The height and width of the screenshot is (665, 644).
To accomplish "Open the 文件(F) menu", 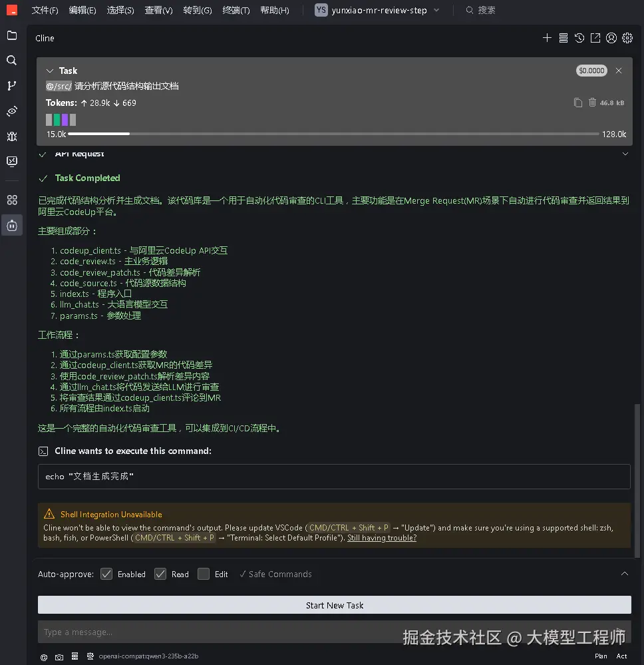I will pyautogui.click(x=45, y=10).
